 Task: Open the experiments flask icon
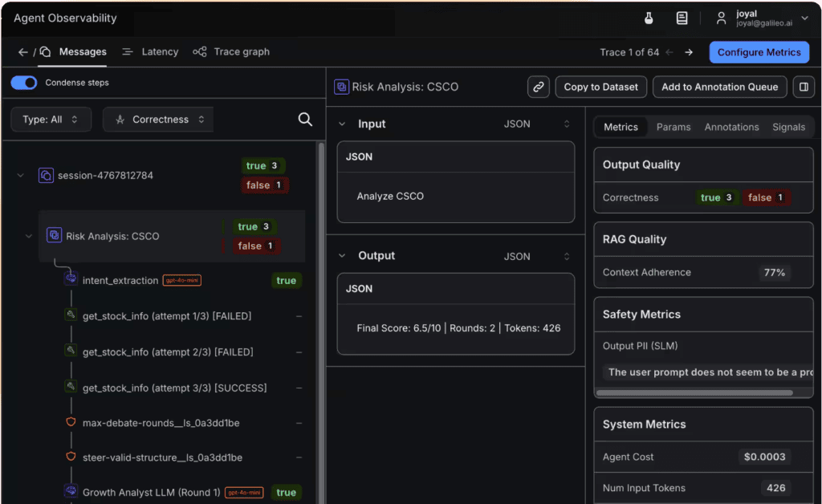[649, 18]
